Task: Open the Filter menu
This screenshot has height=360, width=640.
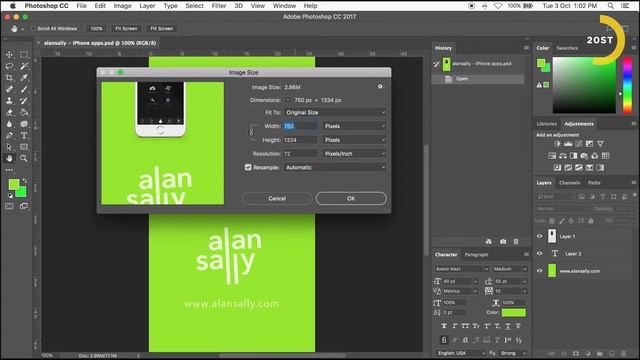Action: (x=219, y=6)
